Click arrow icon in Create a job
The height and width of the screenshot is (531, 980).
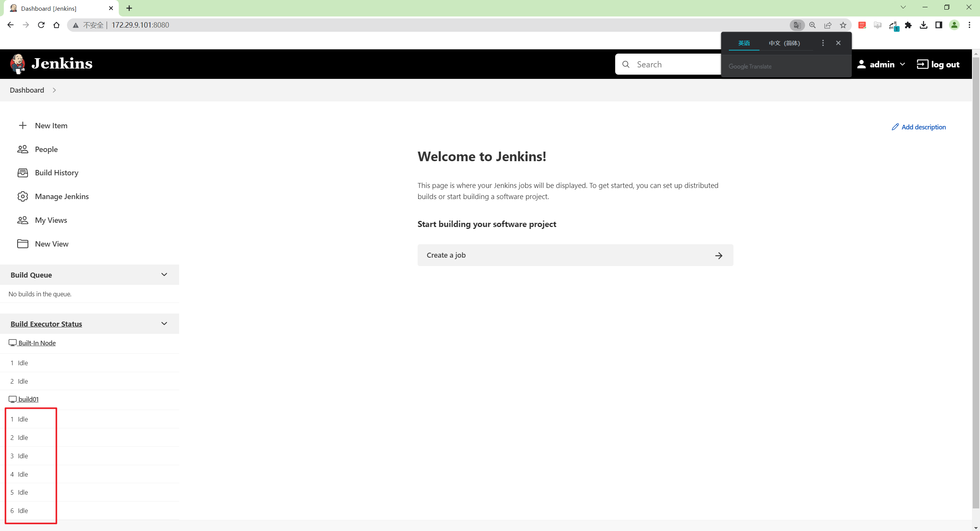[x=719, y=256]
